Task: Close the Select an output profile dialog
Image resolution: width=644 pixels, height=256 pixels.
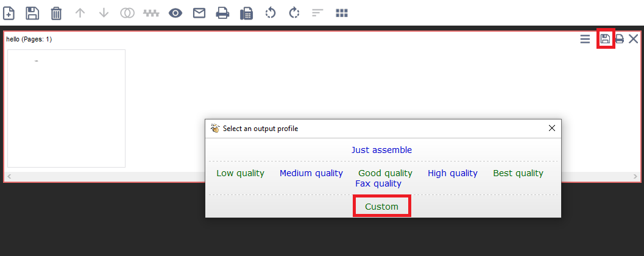Action: click(552, 128)
